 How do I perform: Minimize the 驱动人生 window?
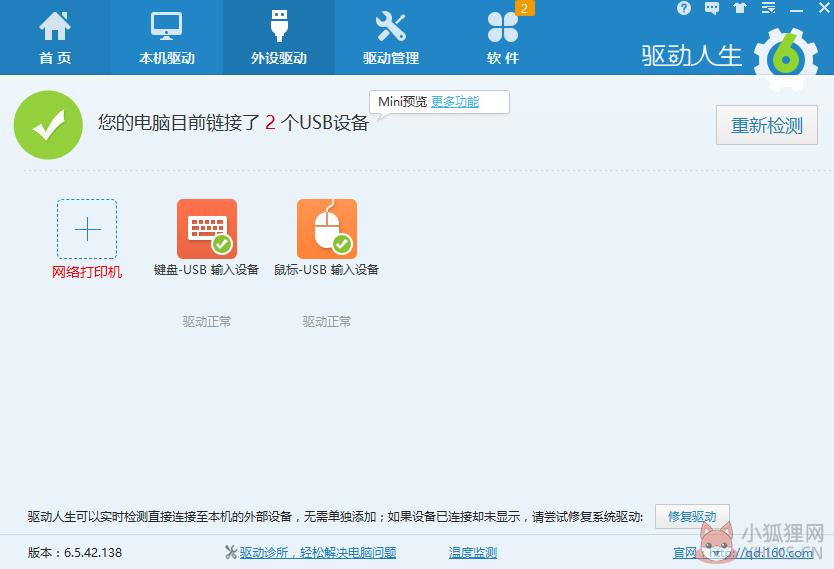[796, 10]
